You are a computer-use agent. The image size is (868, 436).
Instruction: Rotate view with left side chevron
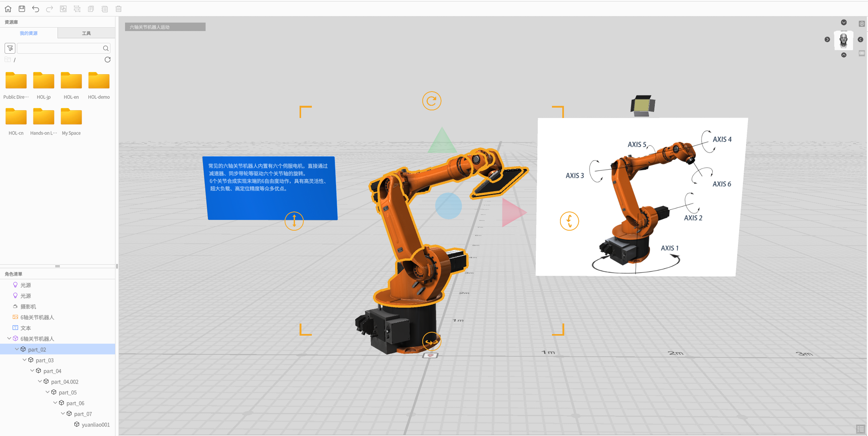(827, 39)
